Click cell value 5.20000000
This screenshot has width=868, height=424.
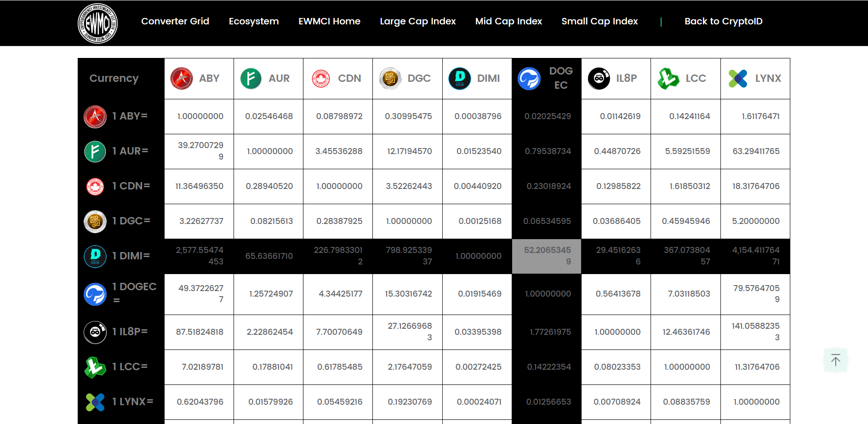point(756,221)
